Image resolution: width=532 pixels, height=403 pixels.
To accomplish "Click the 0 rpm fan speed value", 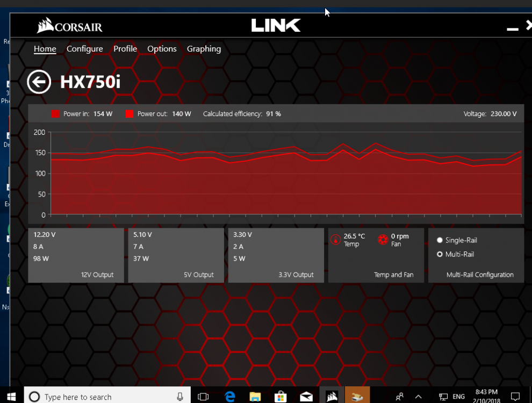I will tap(400, 236).
